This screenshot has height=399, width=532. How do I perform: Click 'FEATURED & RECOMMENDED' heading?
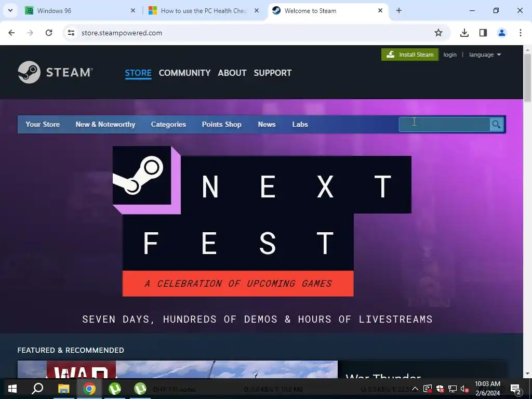pos(71,350)
